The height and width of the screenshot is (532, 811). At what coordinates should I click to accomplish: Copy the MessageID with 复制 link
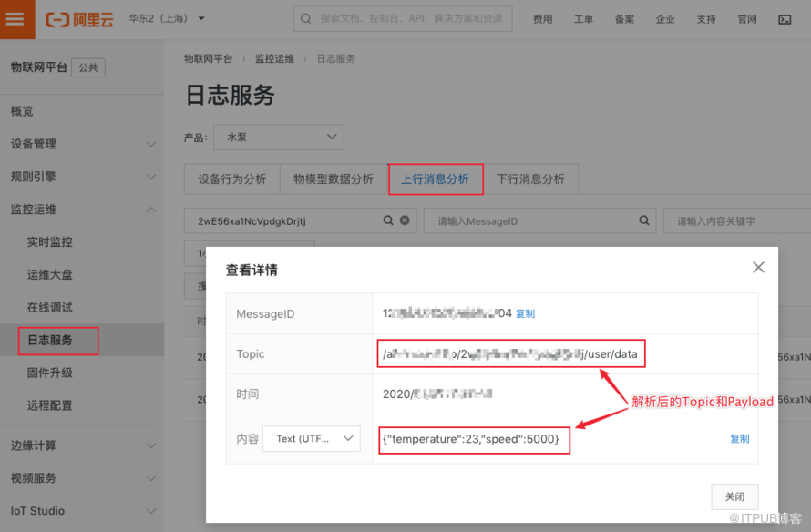point(526,313)
